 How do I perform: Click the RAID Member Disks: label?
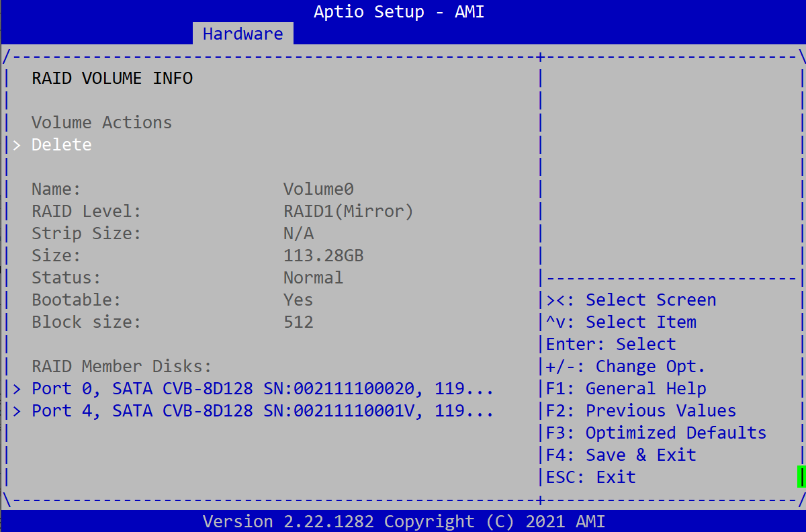pos(122,366)
